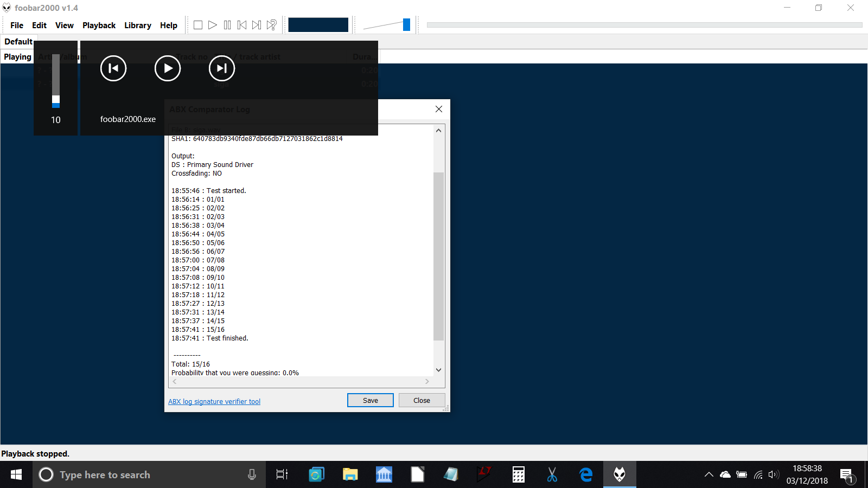This screenshot has width=868, height=488.
Task: Click the log's vertical scrollbar down arrow
Action: click(439, 370)
